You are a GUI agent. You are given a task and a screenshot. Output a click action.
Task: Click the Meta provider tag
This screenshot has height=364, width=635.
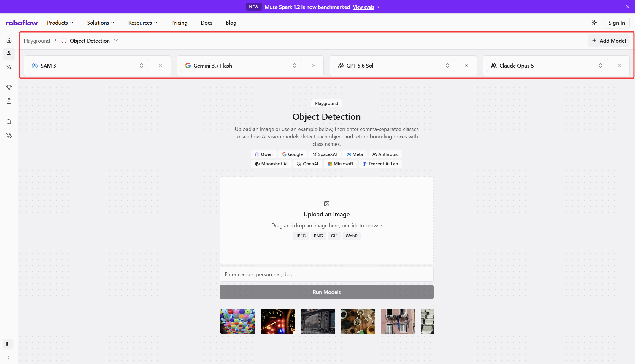(x=355, y=154)
